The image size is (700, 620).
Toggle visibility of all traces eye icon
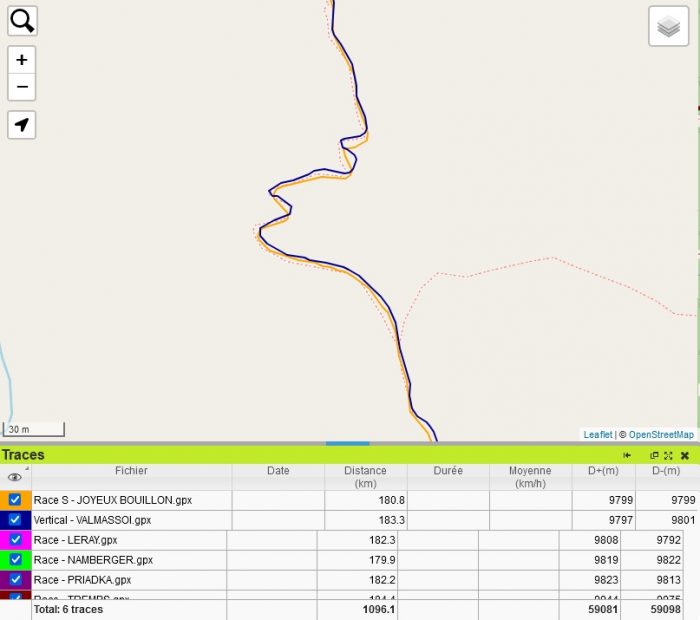point(15,477)
